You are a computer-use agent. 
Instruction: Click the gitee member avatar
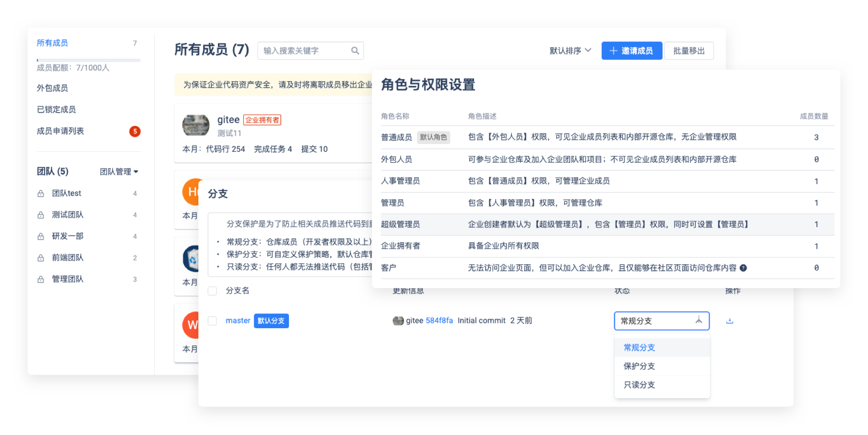pos(196,125)
